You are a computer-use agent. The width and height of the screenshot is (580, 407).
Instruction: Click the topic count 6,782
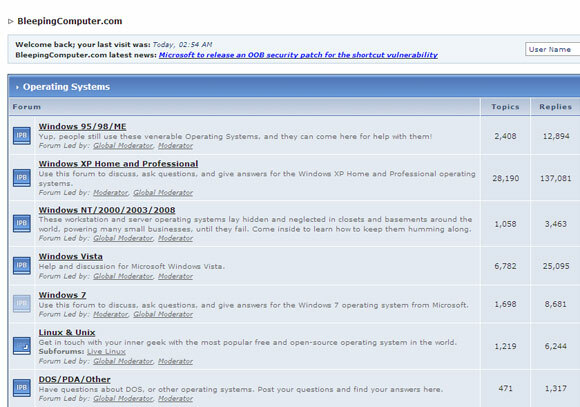505,266
